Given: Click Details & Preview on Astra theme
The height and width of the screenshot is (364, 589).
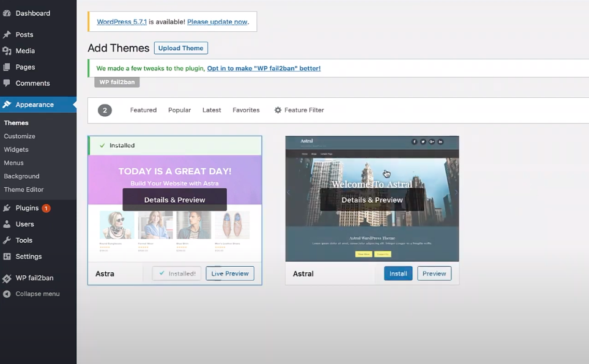Looking at the screenshot, I should [x=175, y=200].
